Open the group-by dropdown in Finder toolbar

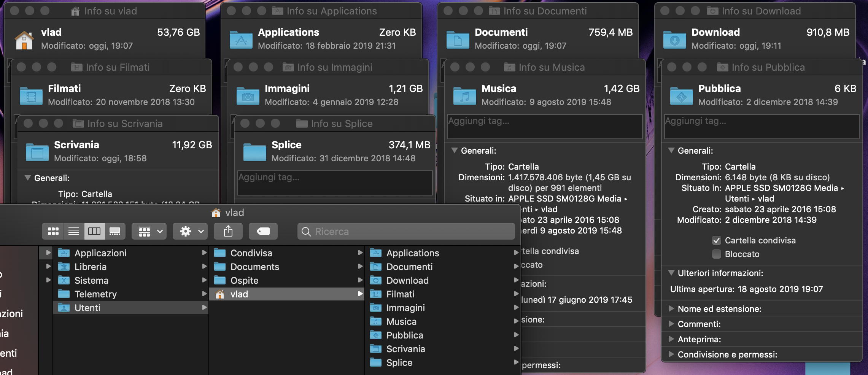point(149,231)
